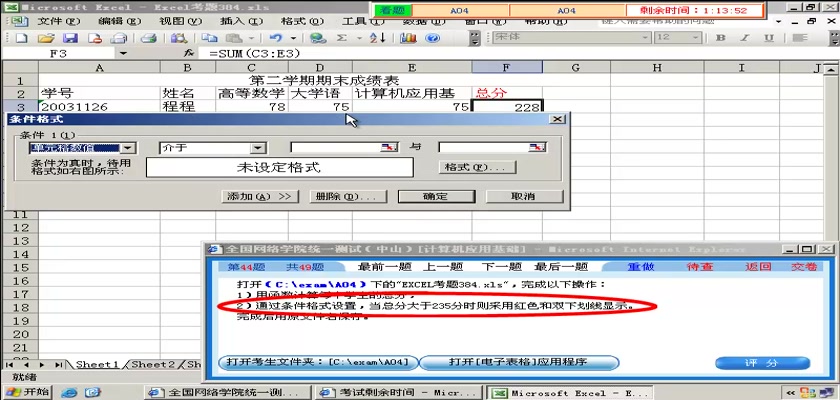Click the Open file folder icon
This screenshot has width=840, height=400.
[x=47, y=38]
